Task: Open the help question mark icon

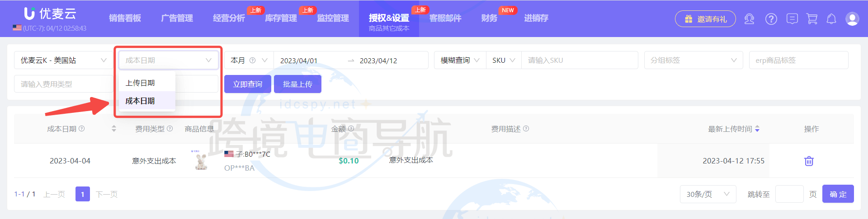Action: pyautogui.click(x=771, y=19)
